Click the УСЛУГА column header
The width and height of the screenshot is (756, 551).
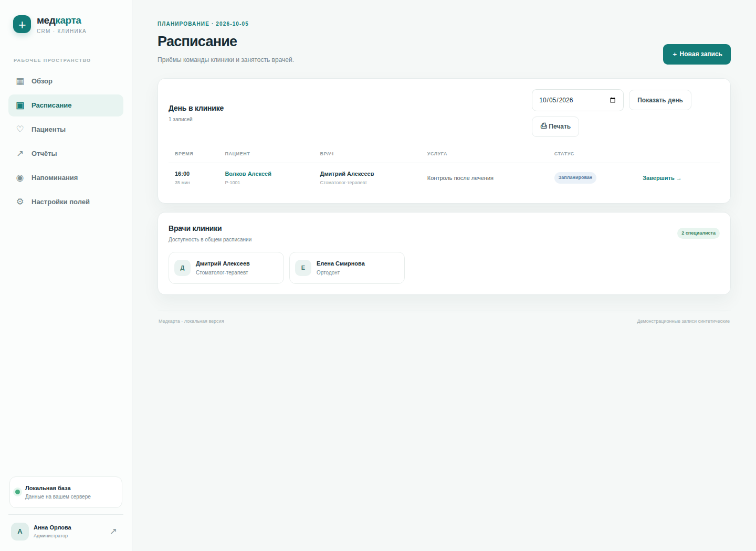coord(437,154)
